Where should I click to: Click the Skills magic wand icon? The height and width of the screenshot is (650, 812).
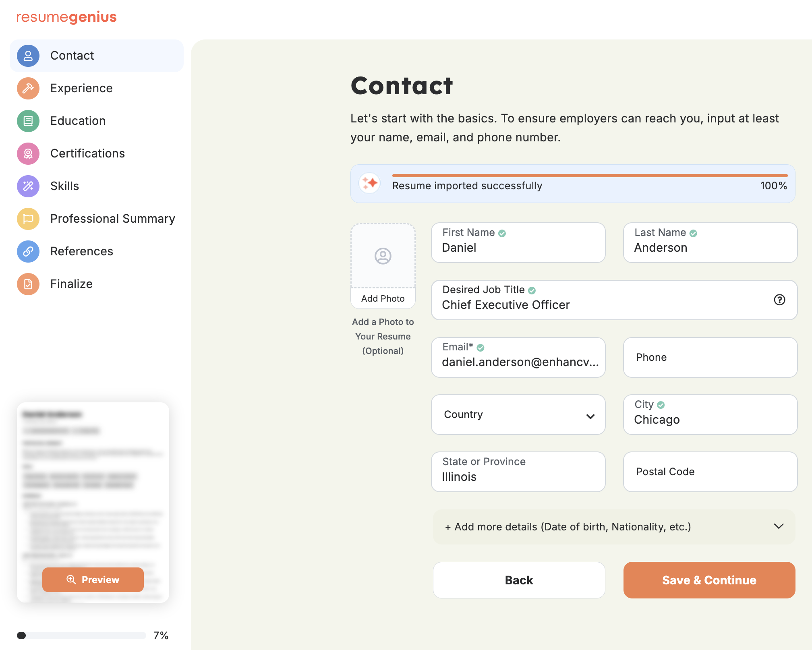28,186
